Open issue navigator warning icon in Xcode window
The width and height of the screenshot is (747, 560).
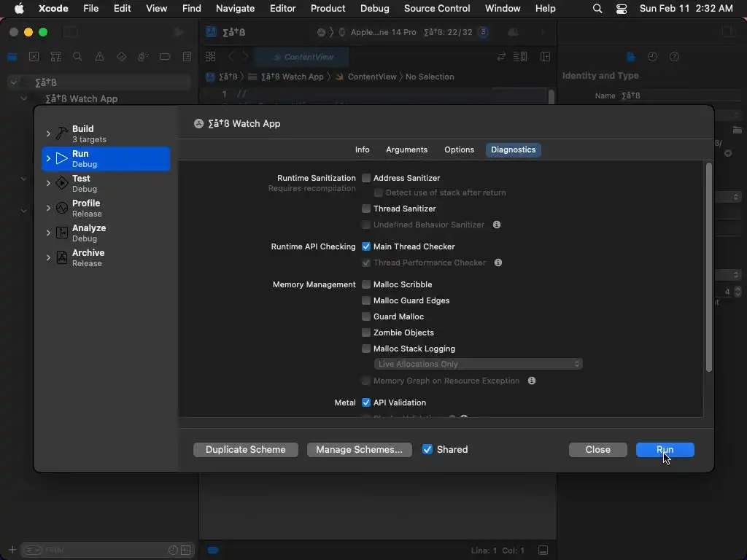click(x=99, y=57)
